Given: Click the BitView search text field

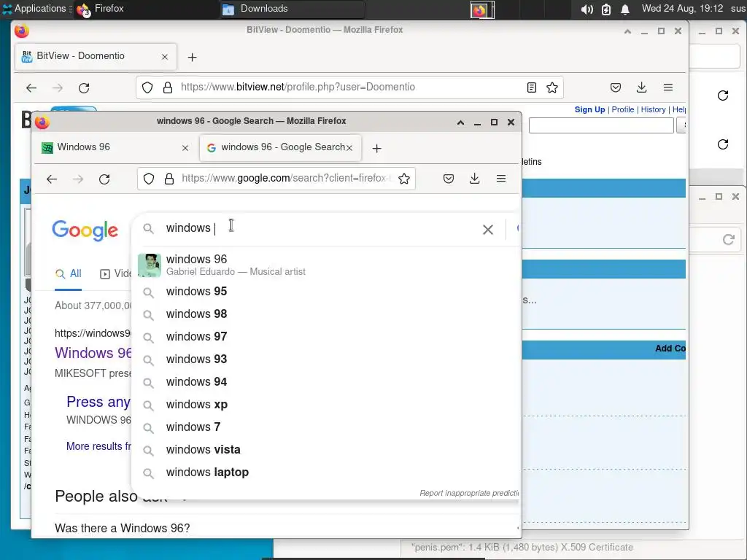Looking at the screenshot, I should click(x=601, y=125).
